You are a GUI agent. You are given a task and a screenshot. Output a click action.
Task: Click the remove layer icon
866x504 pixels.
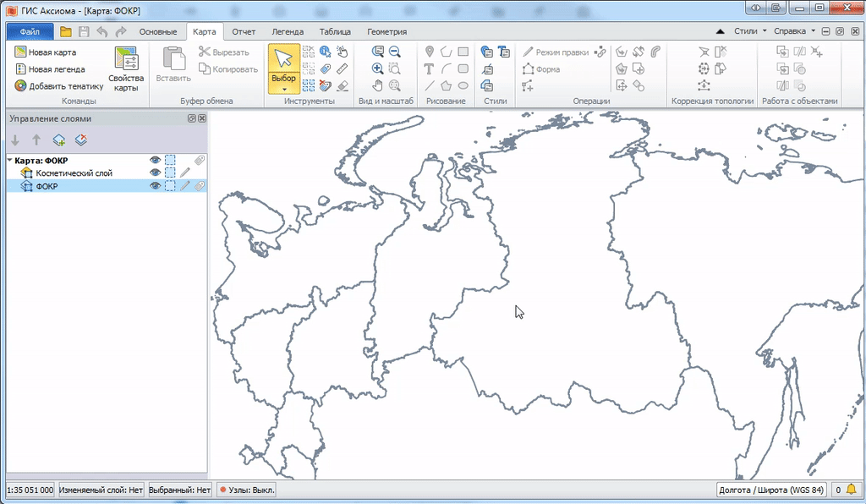tap(80, 140)
